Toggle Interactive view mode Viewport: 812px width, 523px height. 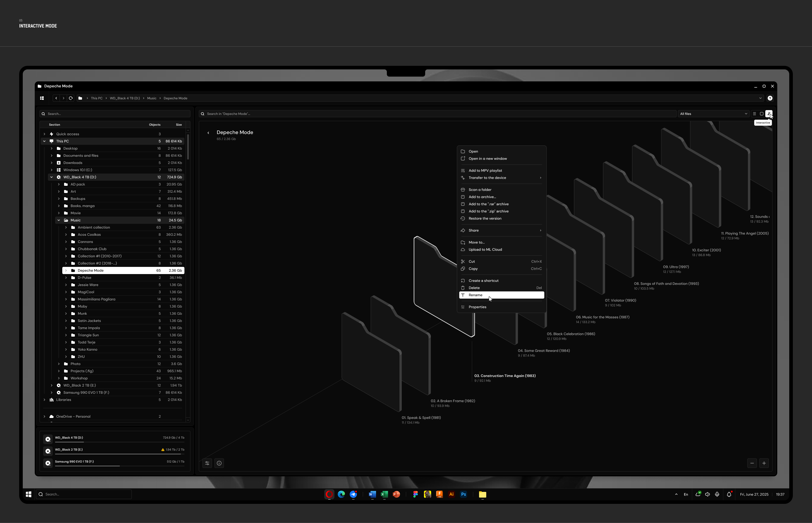(769, 113)
